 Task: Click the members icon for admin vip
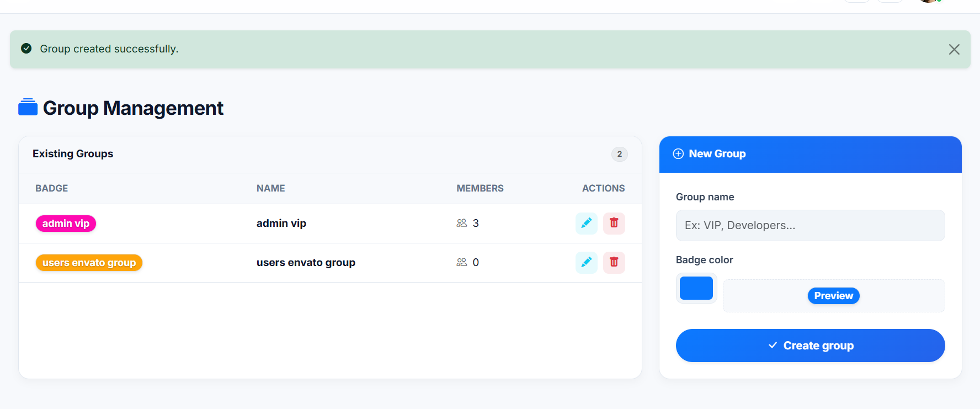click(x=462, y=223)
